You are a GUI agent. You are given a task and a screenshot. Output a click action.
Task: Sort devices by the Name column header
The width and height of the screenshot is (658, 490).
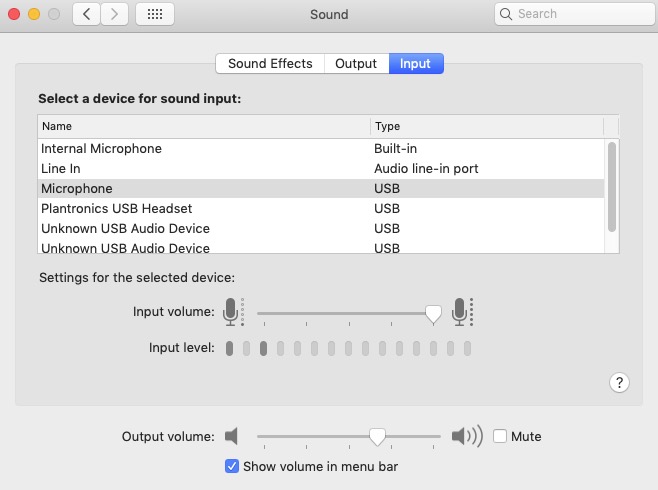(x=204, y=126)
